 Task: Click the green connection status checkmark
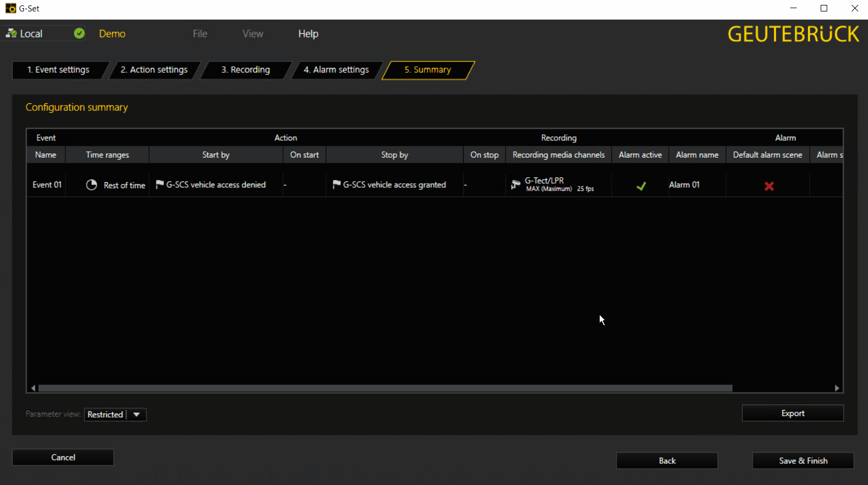pos(79,34)
